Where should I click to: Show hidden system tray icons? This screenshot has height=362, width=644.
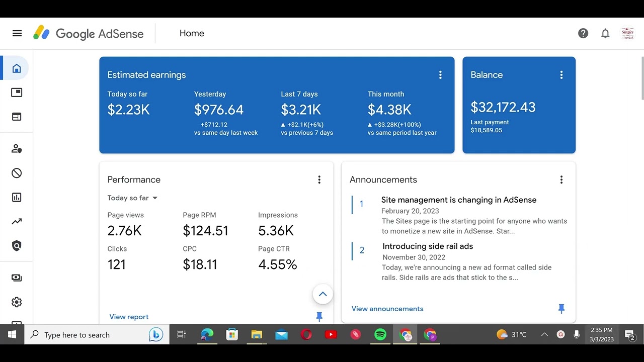pos(544,335)
